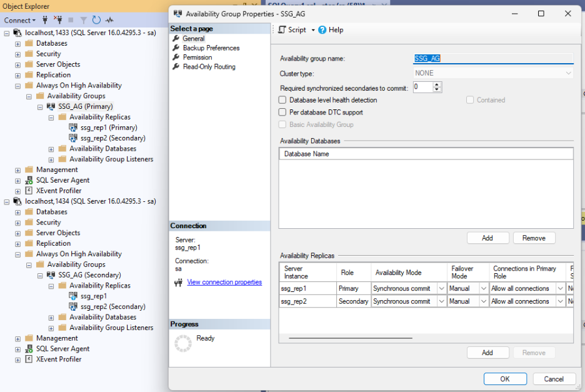Decrease Required synchronized secondaries spinner down arrow
This screenshot has height=392, width=585.
(x=436, y=89)
